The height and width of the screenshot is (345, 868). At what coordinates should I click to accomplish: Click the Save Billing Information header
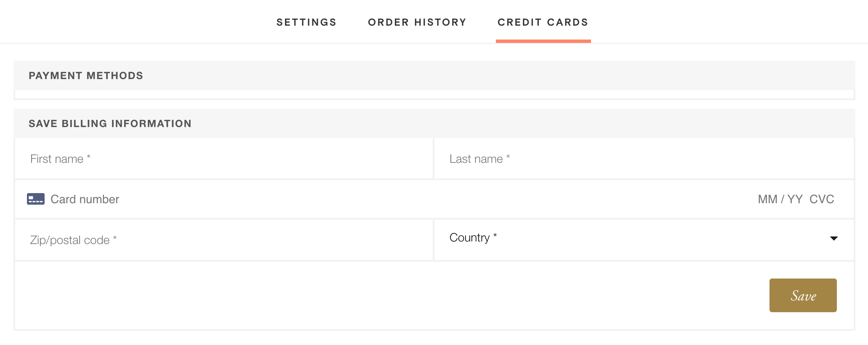pyautogui.click(x=109, y=123)
